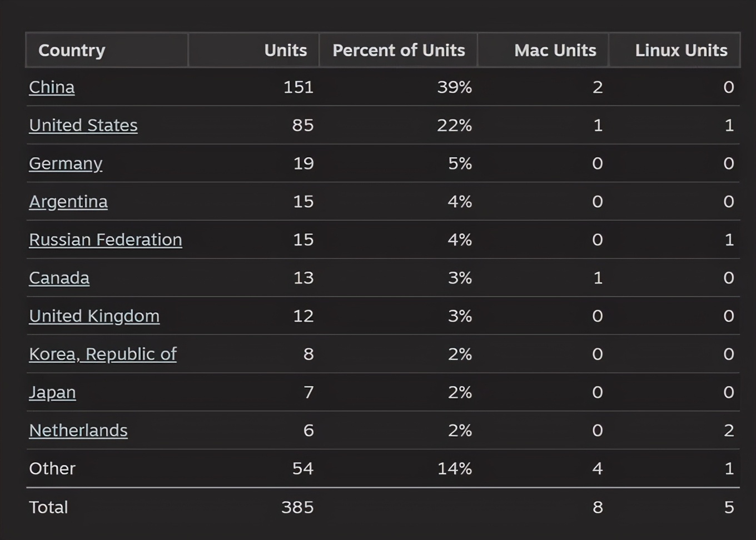The height and width of the screenshot is (540, 756).
Task: Sort by the Units column header
Action: point(285,51)
